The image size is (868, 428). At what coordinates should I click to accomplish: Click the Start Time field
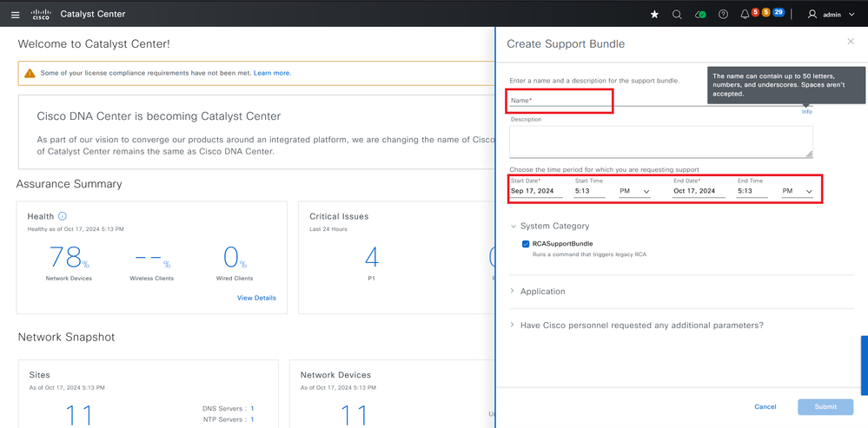[x=590, y=191]
